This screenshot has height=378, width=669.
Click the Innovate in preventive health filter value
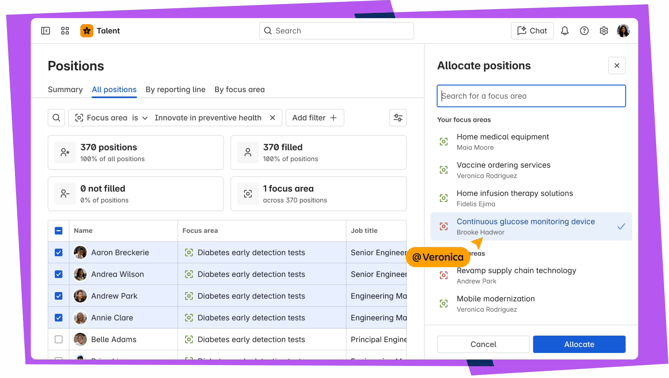pos(208,118)
